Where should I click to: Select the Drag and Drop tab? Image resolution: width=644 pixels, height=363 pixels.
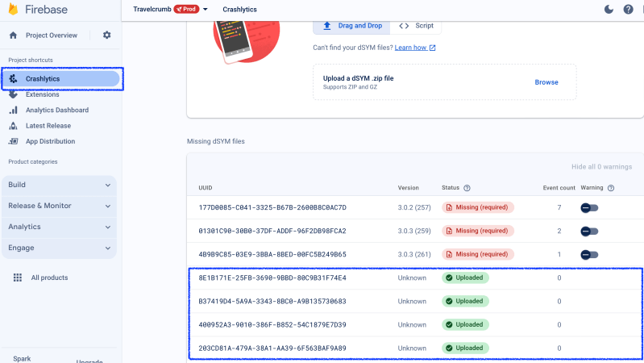351,26
